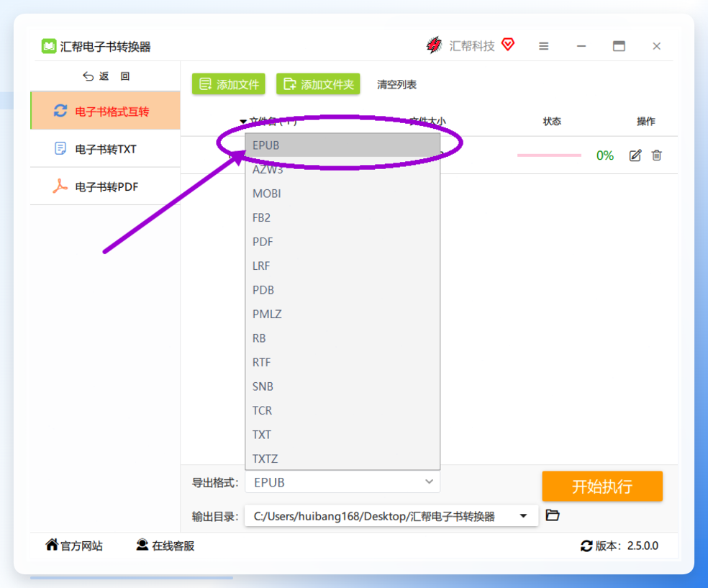Collapse the 导出格式 EPUB dropdown

pos(342,482)
